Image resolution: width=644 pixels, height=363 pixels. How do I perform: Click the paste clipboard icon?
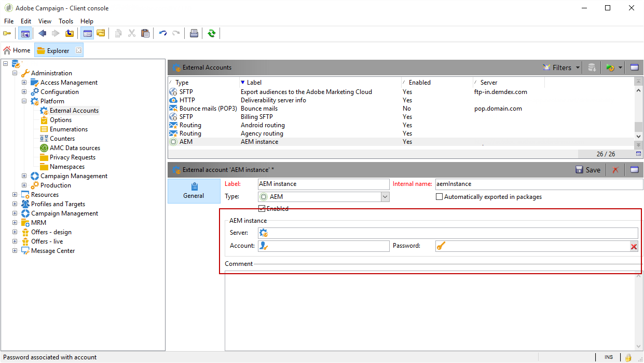[145, 33]
